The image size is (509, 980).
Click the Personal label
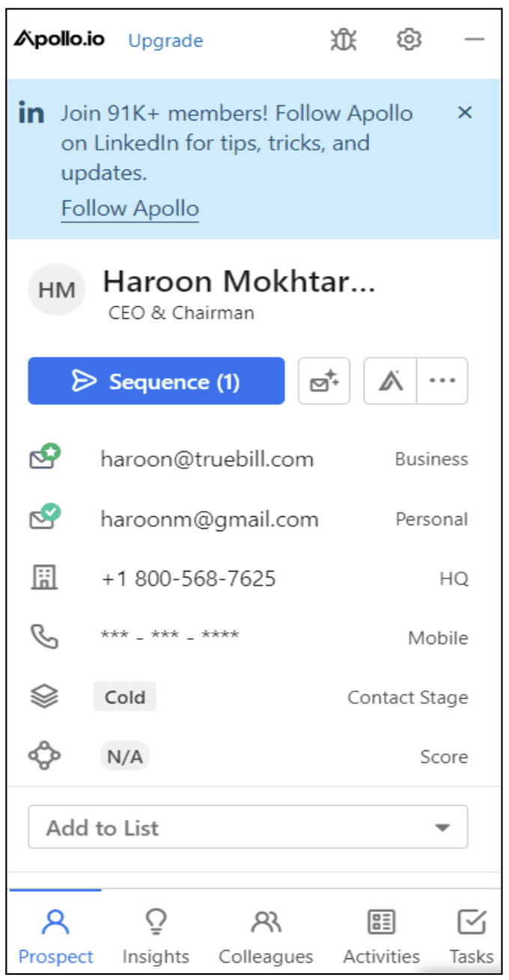click(432, 519)
